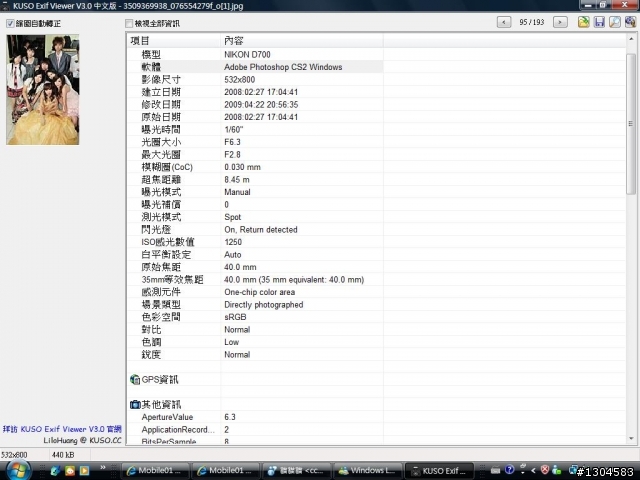Open the Windows Start orb
This screenshot has height=480, width=640.
[x=18, y=470]
